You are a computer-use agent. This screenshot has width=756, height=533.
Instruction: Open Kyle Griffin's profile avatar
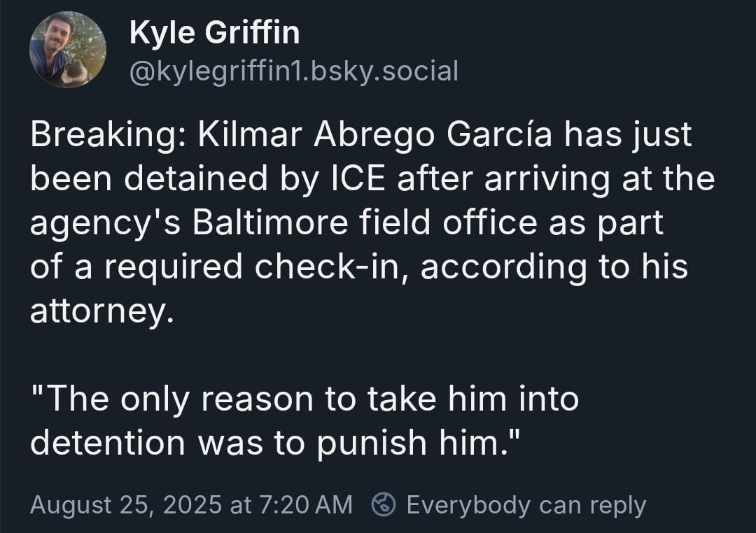click(x=68, y=50)
